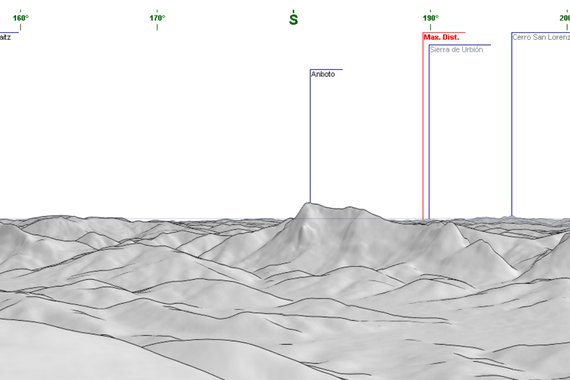This screenshot has width=570, height=380.
Task: Select the Sierra de Urbión label
Action: point(457,49)
